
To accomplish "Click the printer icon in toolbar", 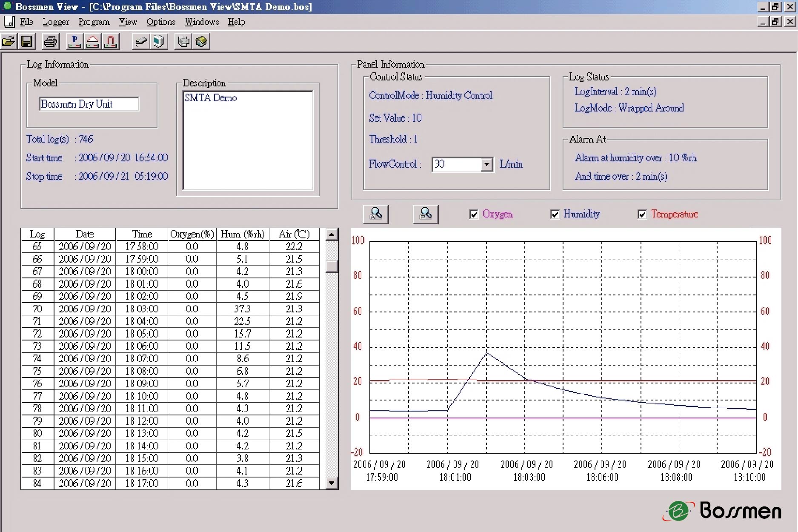I will coord(51,41).
